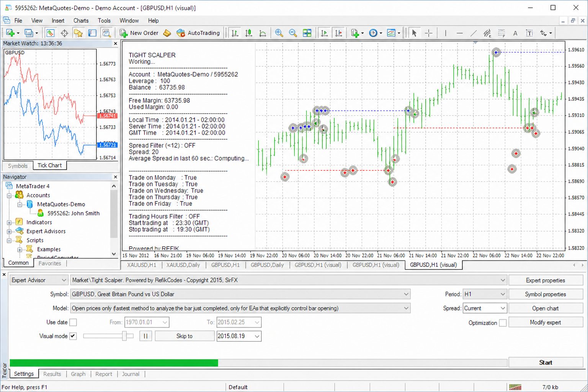Select the Draw Text tool
This screenshot has height=392, width=588.
coord(515,33)
